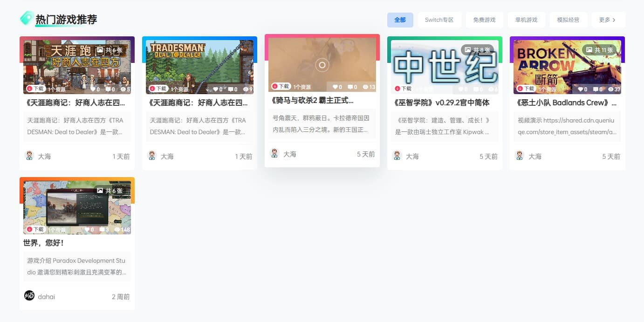The height and width of the screenshot is (322, 644).
Task: Open comments icon on Broken Arrow card
Action: (x=595, y=89)
